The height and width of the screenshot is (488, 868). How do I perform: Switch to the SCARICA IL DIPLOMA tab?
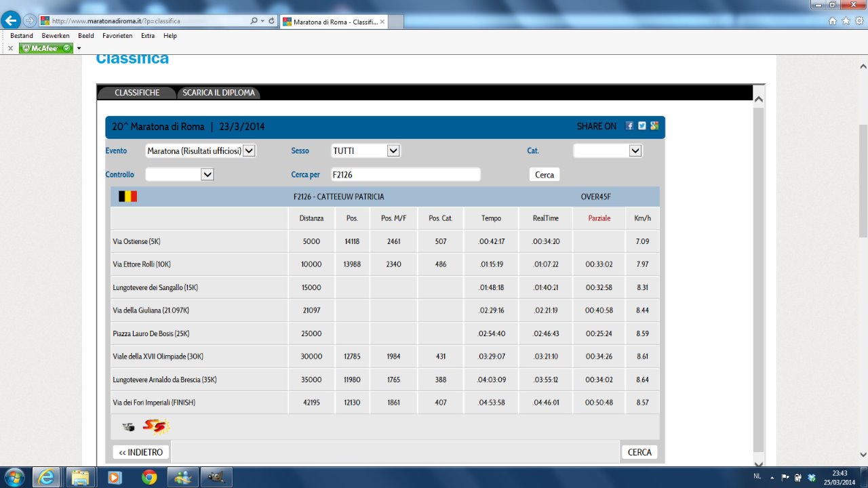coord(218,93)
